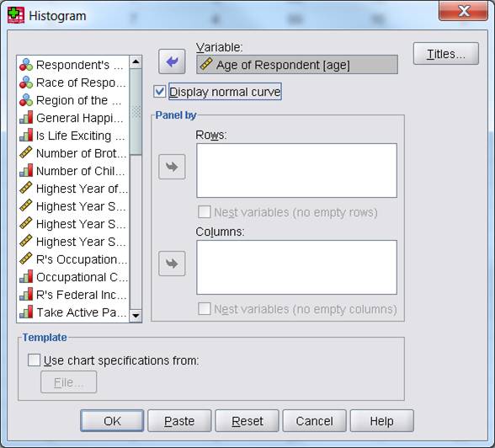Select ordinal icon next to General Happi...
The height and width of the screenshot is (448, 495).
26,118
